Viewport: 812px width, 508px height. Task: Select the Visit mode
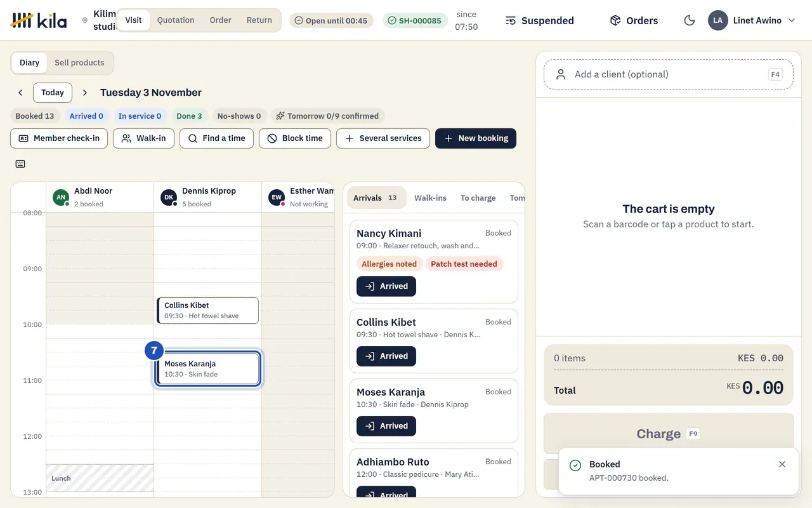pos(133,20)
